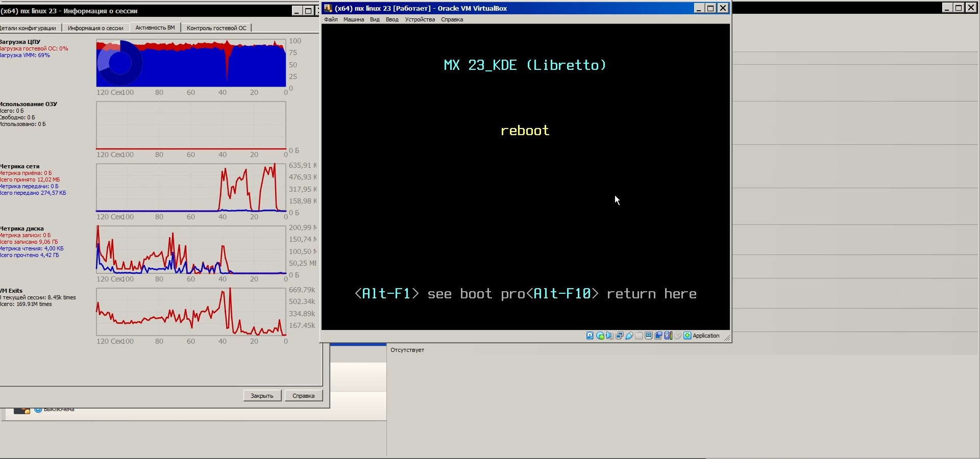Minimize the background window at far right
The height and width of the screenshot is (459, 980).
click(x=947, y=8)
